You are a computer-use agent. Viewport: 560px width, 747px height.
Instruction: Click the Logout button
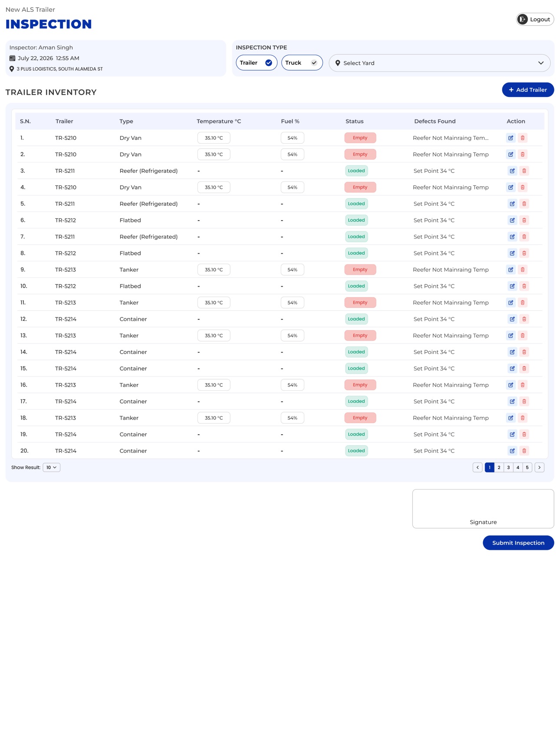[x=535, y=19]
